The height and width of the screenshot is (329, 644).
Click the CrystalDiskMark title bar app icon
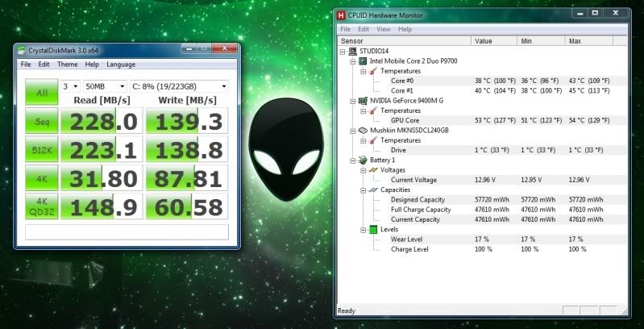[22, 50]
